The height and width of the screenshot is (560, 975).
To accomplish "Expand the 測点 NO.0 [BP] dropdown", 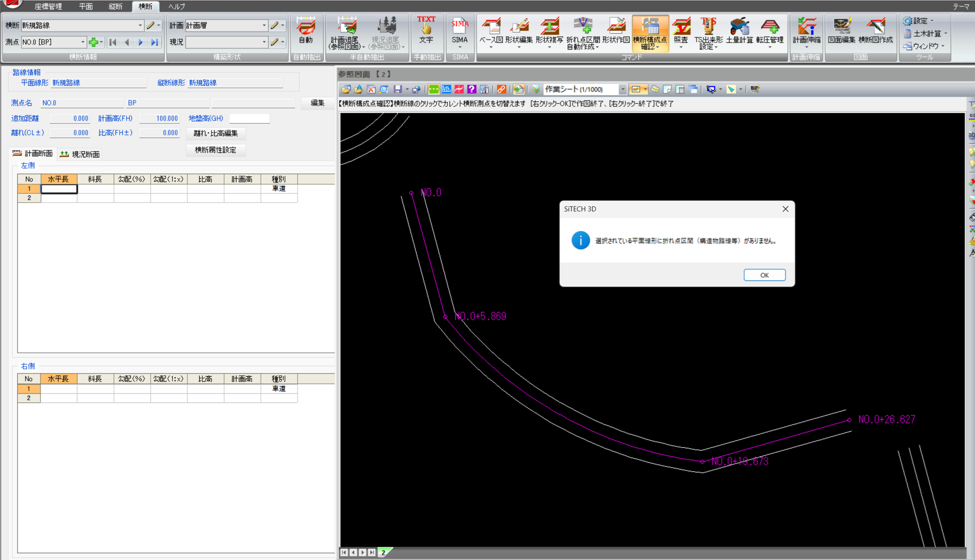I will [83, 42].
